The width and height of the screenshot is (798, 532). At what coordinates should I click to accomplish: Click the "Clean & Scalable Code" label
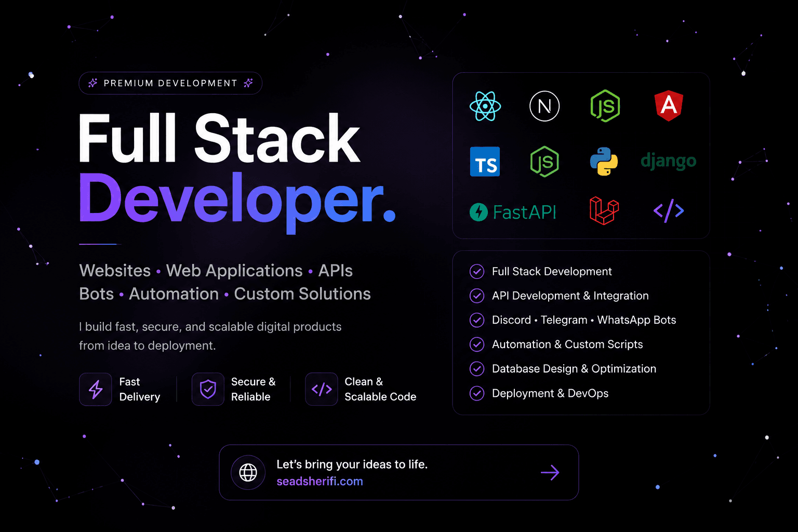pyautogui.click(x=381, y=389)
